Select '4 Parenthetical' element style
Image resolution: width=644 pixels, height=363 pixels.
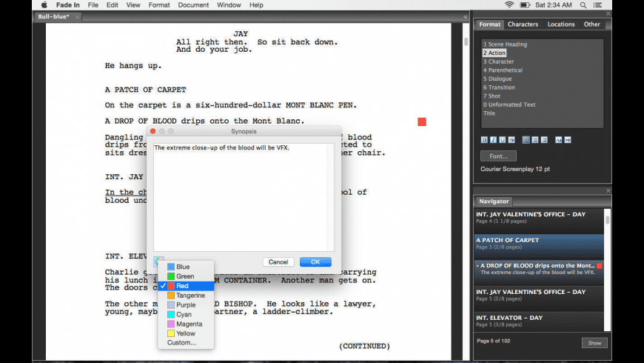pyautogui.click(x=503, y=70)
